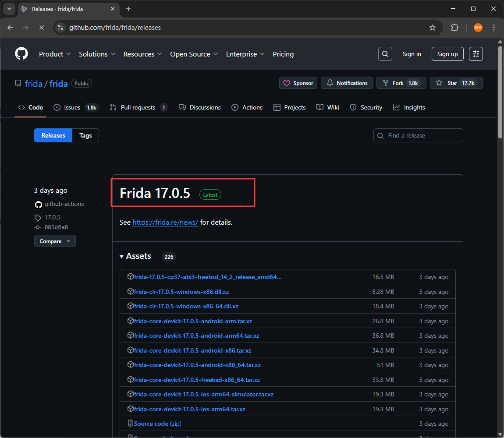Open a new browser tab
Image resolution: width=504 pixels, height=438 pixels.
(x=128, y=9)
